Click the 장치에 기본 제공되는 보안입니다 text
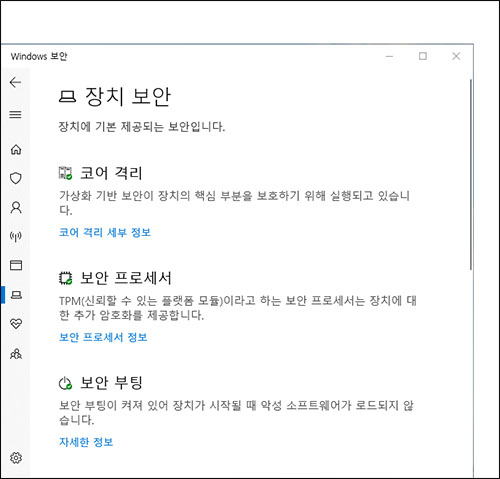500x479 pixels. [x=142, y=127]
